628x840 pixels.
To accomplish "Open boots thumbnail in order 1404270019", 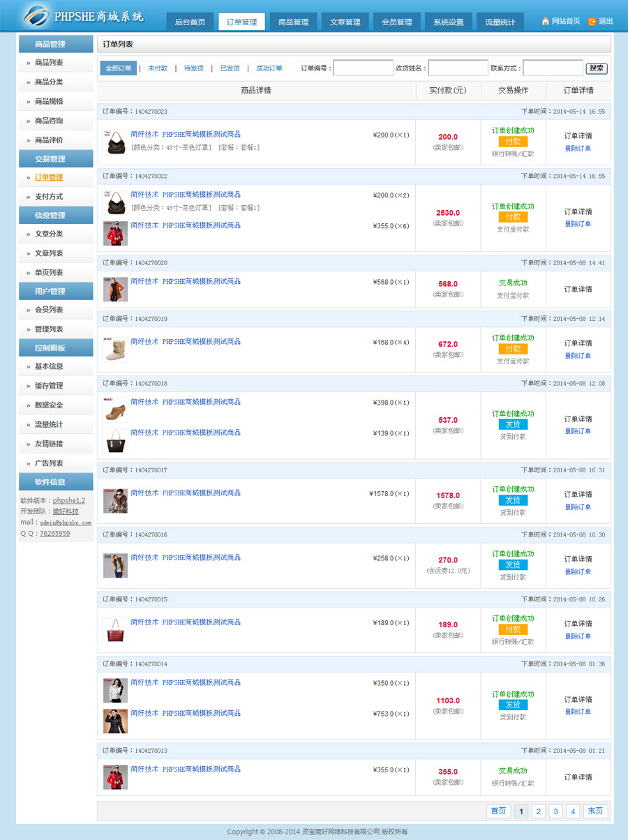I will pyautogui.click(x=115, y=349).
